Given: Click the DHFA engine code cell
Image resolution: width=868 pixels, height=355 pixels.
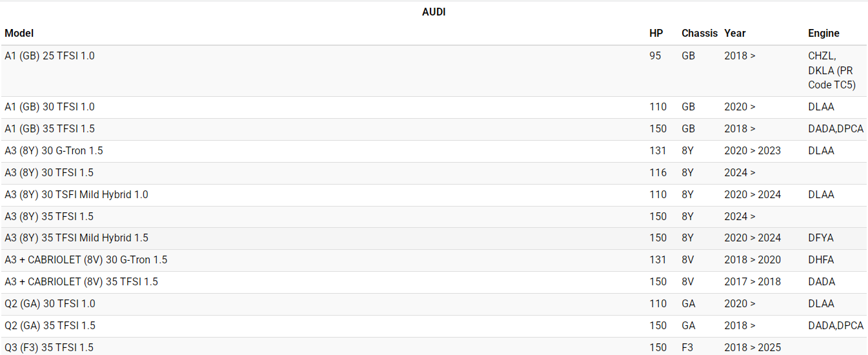Looking at the screenshot, I should [821, 260].
